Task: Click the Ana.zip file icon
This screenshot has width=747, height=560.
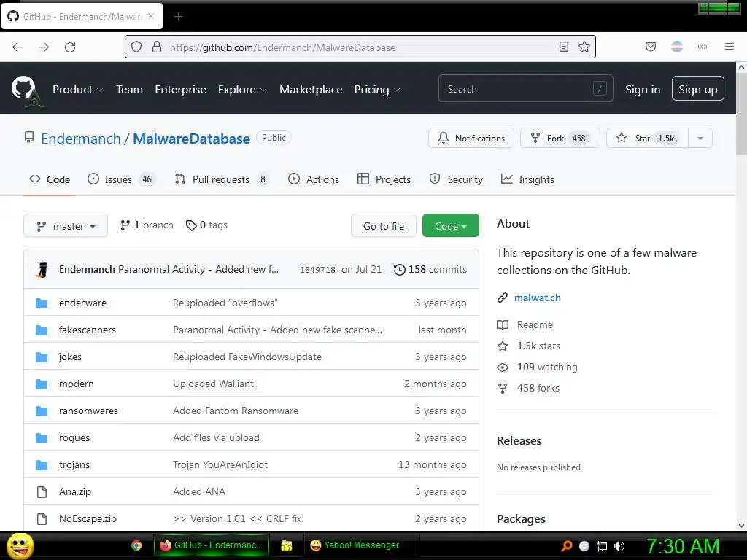Action: [x=42, y=492]
